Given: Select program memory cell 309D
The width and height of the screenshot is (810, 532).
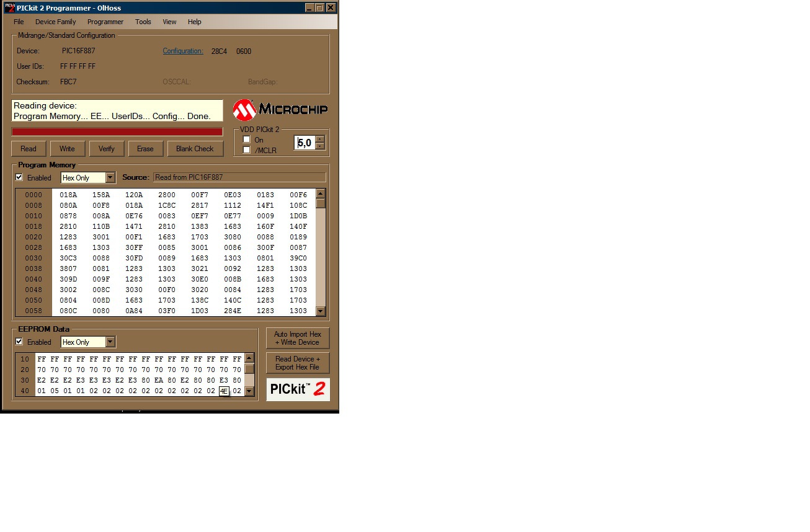Looking at the screenshot, I should coord(68,279).
